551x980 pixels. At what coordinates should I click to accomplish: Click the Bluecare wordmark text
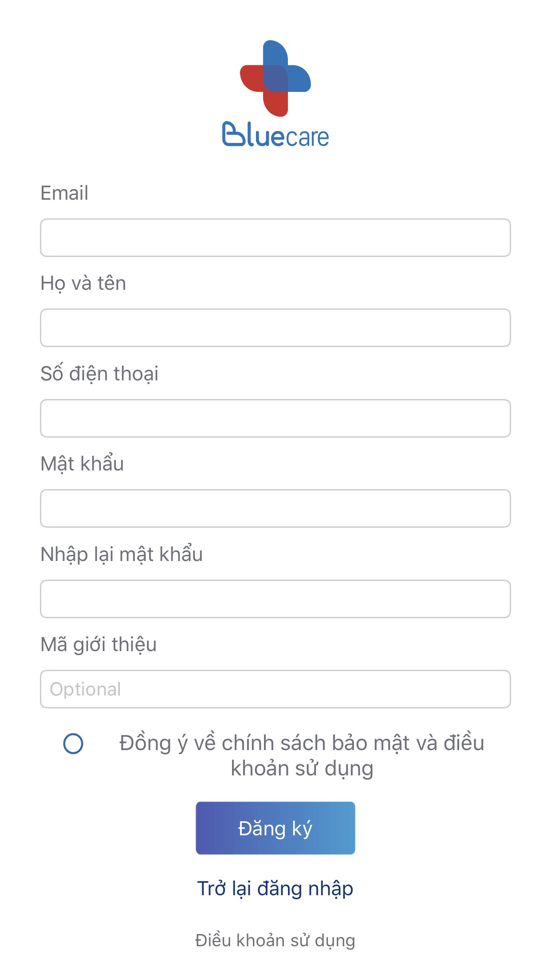coord(275,135)
